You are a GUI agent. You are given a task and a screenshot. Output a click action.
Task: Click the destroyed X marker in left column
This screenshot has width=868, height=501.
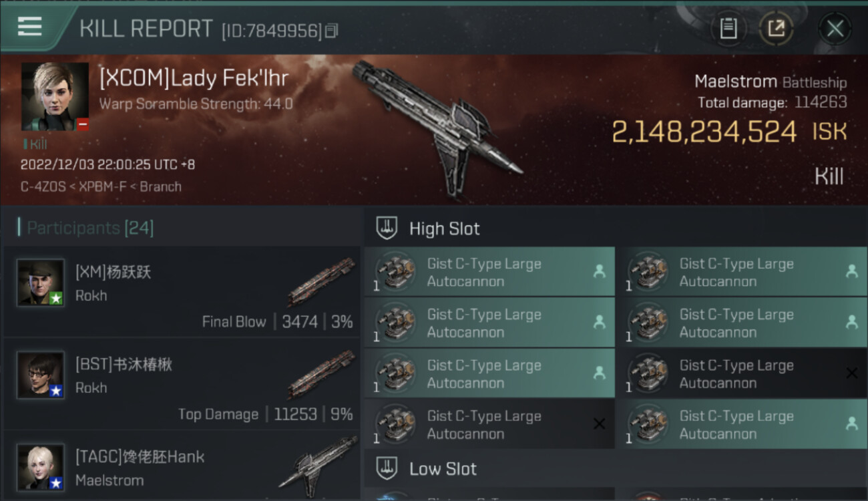click(x=599, y=424)
